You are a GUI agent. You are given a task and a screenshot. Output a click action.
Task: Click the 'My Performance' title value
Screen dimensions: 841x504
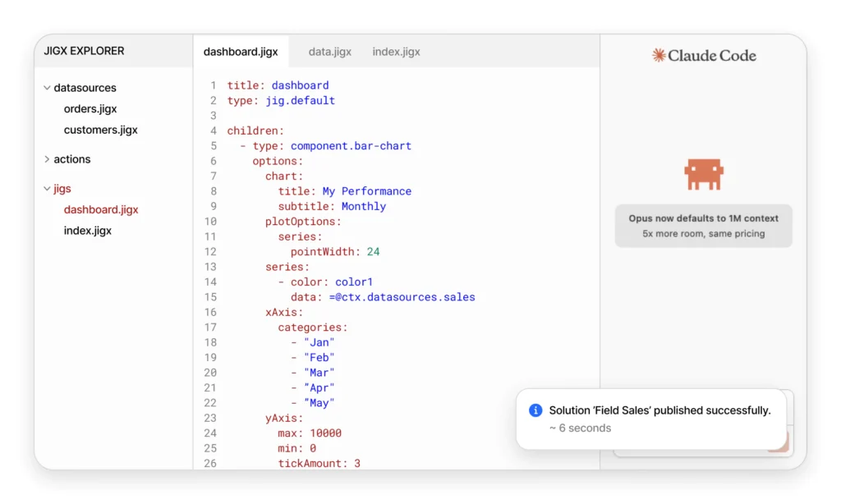click(366, 191)
